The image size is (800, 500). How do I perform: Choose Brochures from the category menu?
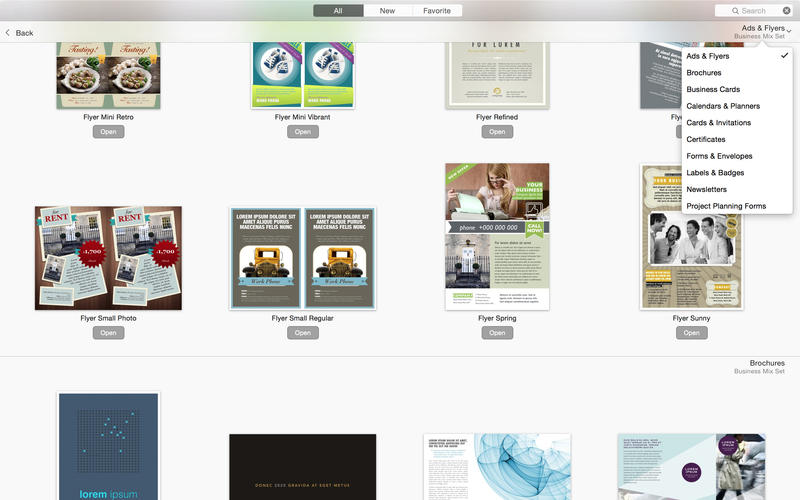click(x=704, y=73)
